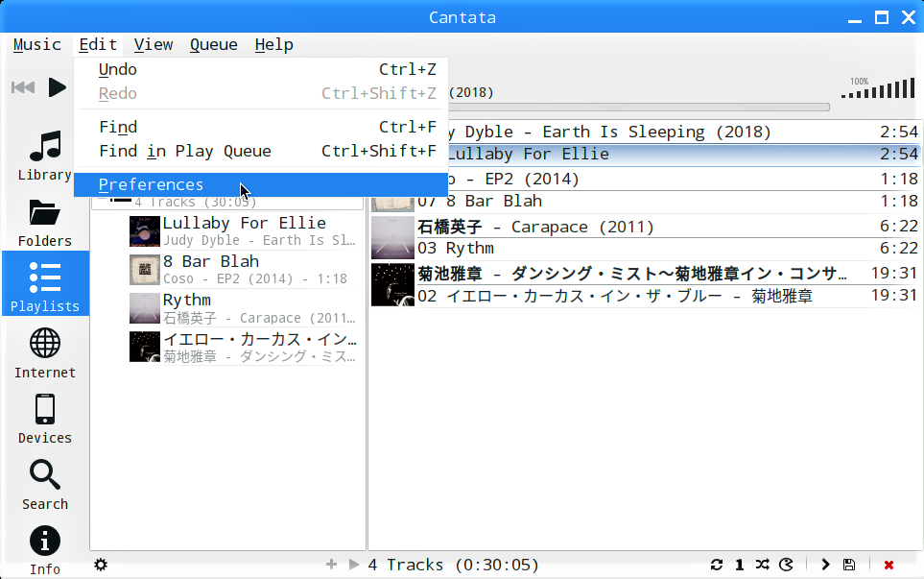Viewport: 924px width, 579px height.
Task: Select queue row 07 8 Bar Blah
Action: [x=669, y=202]
